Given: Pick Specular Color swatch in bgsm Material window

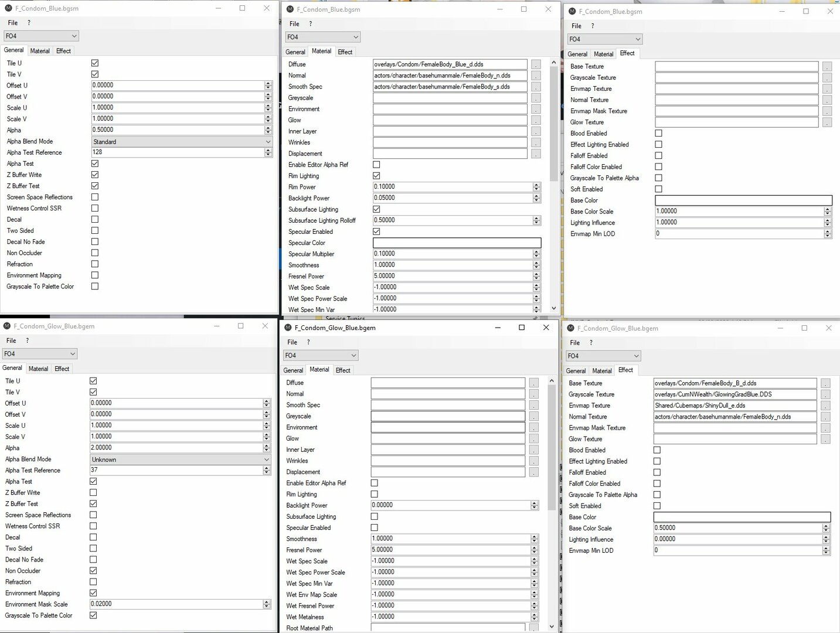Looking at the screenshot, I should pyautogui.click(x=457, y=243).
